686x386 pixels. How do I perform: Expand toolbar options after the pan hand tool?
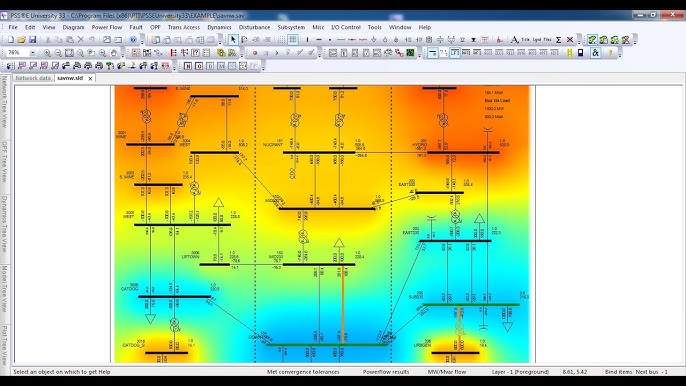(122, 53)
